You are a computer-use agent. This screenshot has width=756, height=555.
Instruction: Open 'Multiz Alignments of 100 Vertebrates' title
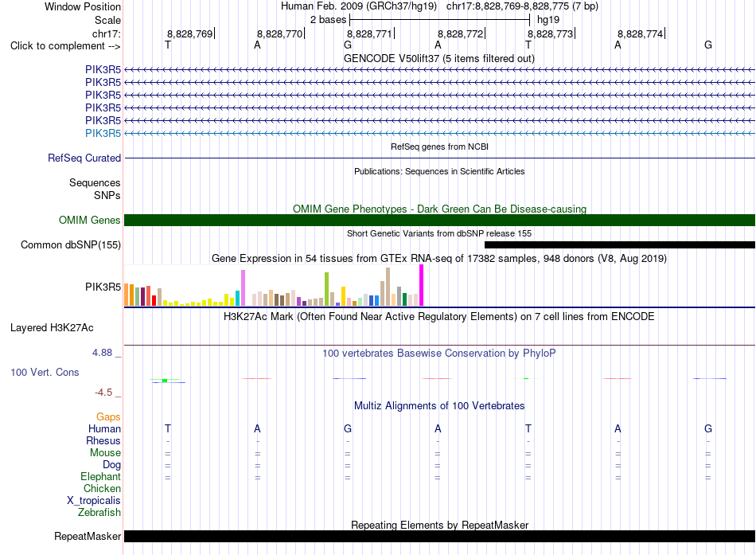tap(439, 406)
